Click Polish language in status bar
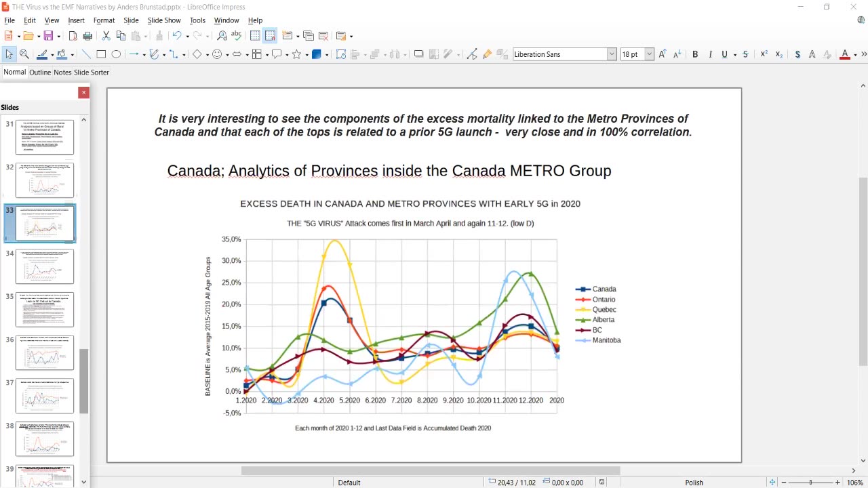This screenshot has width=868, height=488. (694, 483)
